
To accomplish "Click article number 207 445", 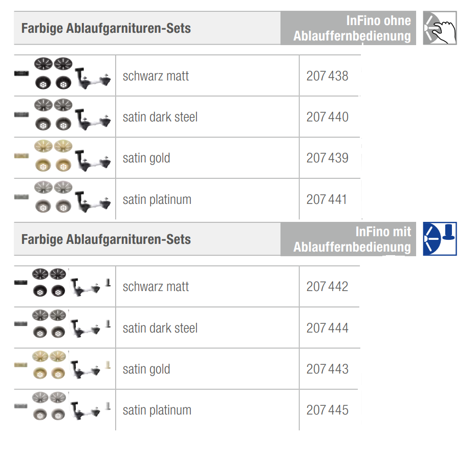I will [x=327, y=410].
